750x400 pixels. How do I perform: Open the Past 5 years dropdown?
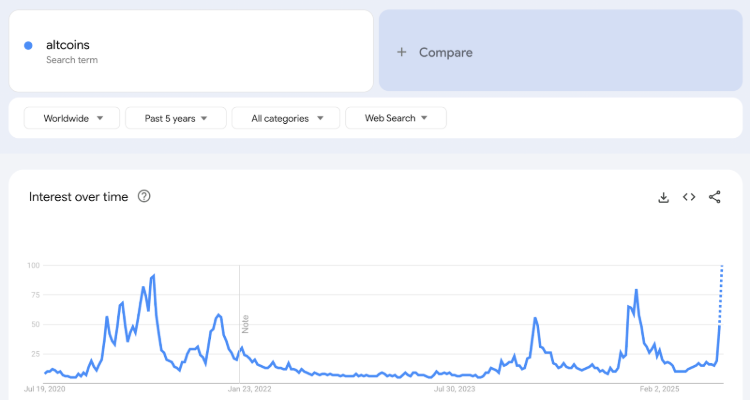click(x=176, y=118)
